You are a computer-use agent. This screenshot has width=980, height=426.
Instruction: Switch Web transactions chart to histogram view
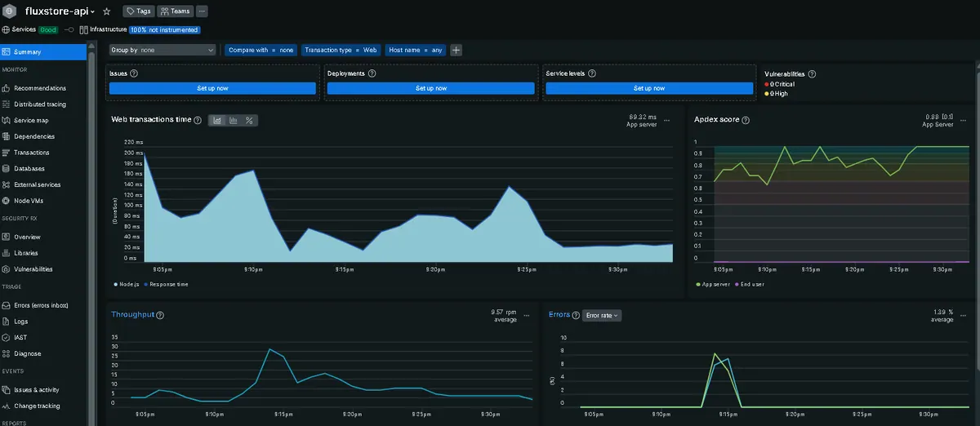pyautogui.click(x=234, y=120)
